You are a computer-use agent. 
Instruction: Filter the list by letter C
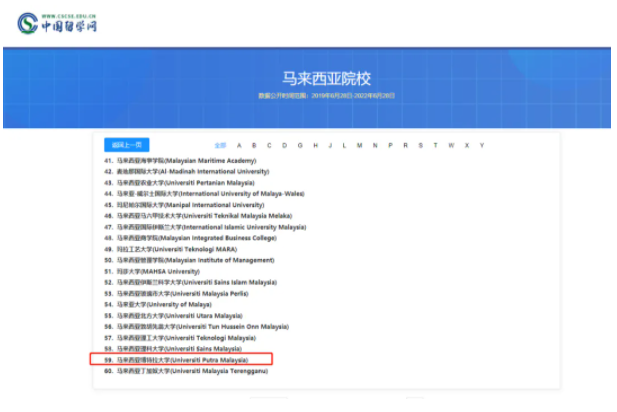(x=269, y=145)
